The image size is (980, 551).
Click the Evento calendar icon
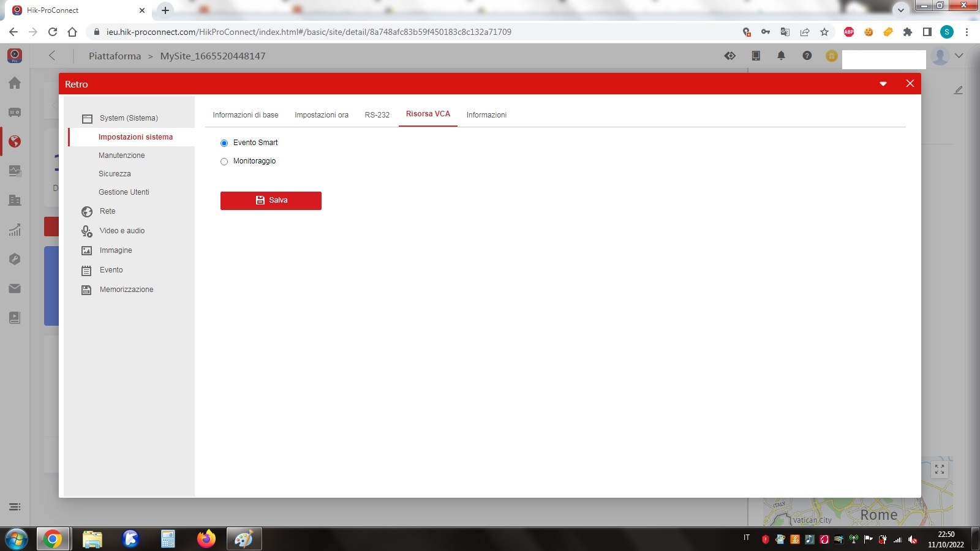(x=87, y=271)
